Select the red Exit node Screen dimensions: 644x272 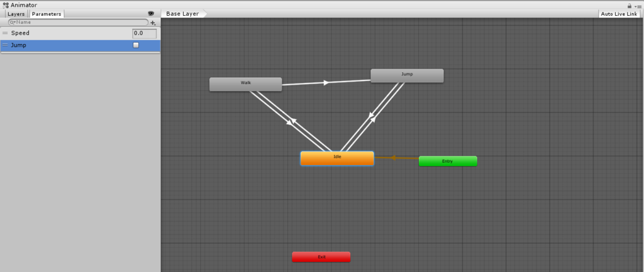tap(321, 257)
